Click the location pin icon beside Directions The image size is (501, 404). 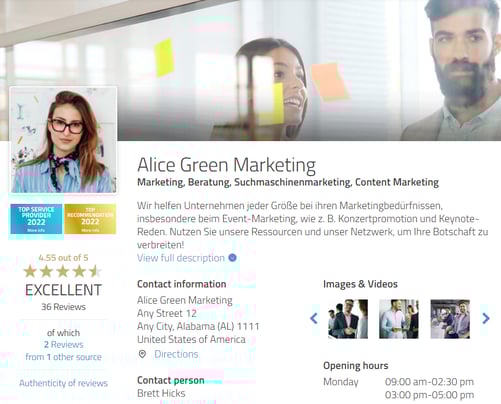142,354
